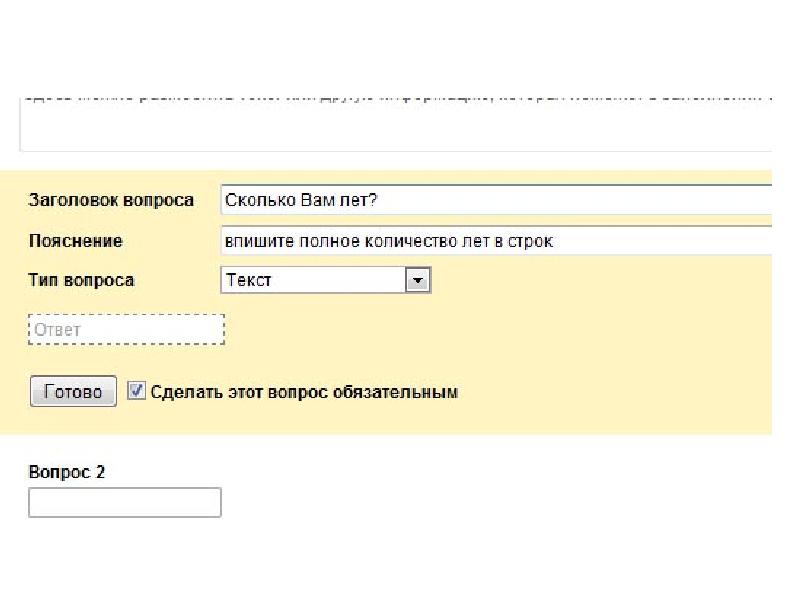Open the Тип вопроса dropdown arrow
The height and width of the screenshot is (600, 800).
[418, 280]
